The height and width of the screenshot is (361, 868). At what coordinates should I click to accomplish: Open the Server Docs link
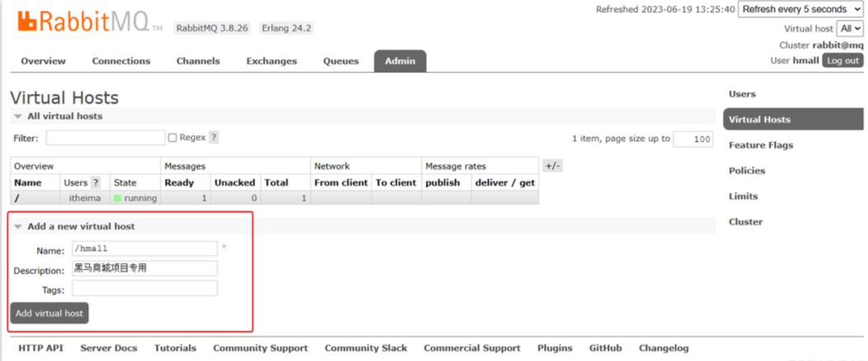pos(109,349)
